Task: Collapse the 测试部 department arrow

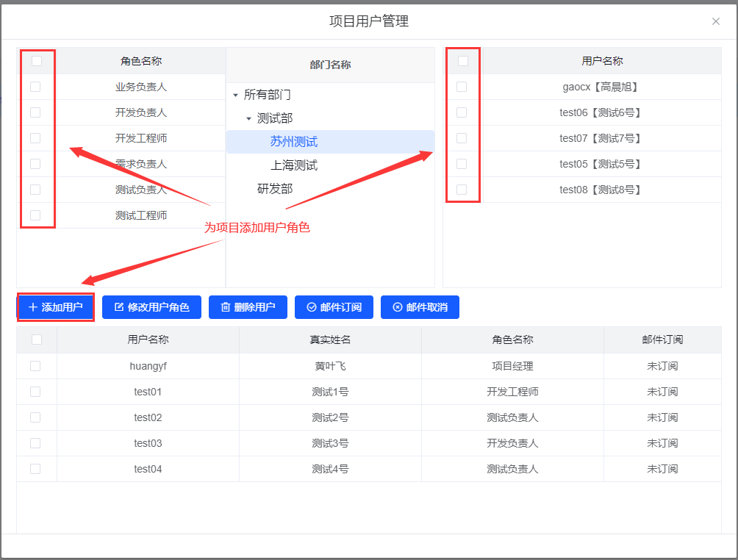Action: pos(248,118)
